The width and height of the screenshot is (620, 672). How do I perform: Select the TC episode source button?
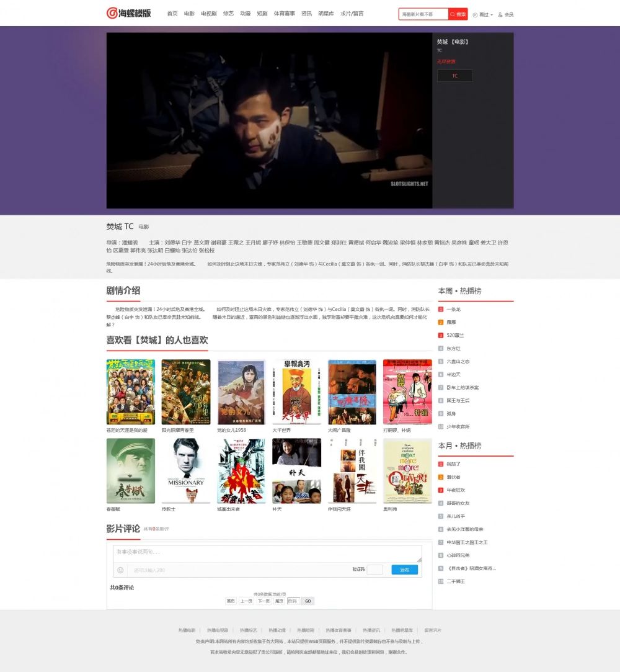pyautogui.click(x=454, y=76)
